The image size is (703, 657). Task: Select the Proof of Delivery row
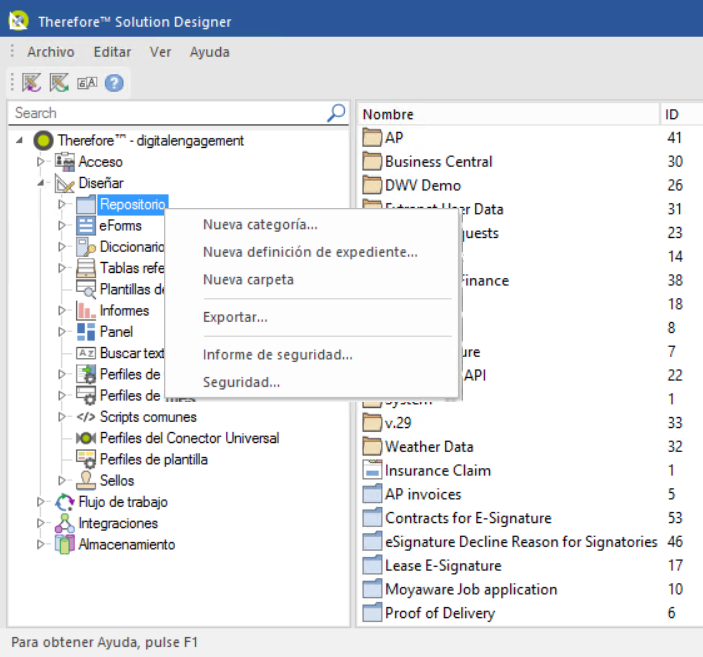pyautogui.click(x=531, y=613)
